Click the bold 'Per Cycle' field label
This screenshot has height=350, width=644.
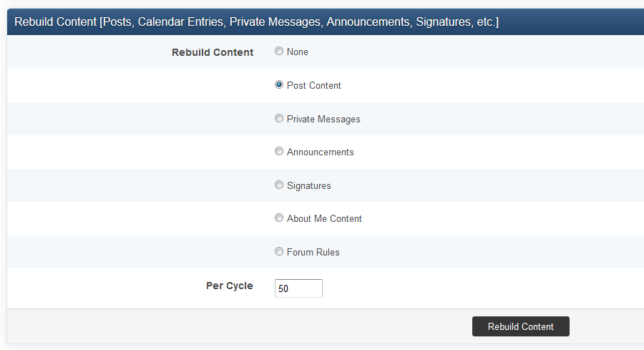coord(229,286)
